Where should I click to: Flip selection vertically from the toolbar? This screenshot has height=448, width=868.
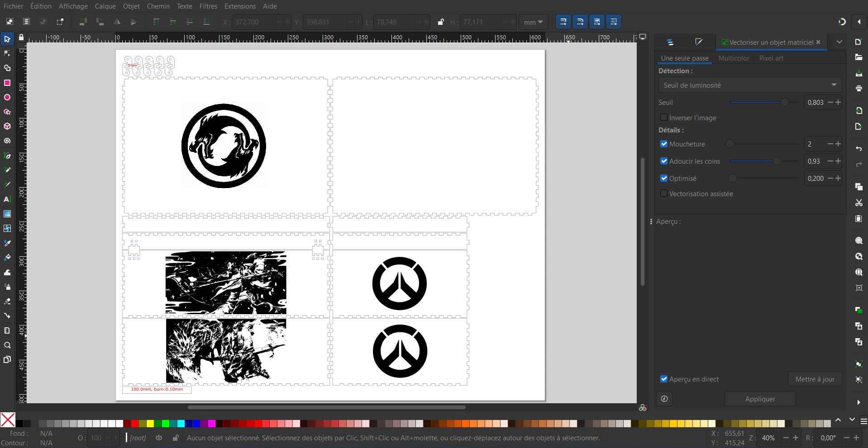133,22
